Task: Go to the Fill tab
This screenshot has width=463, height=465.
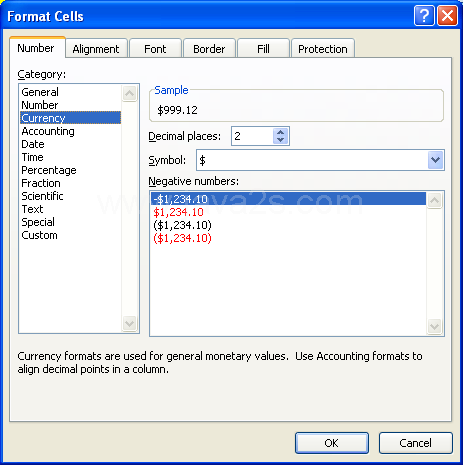Action: 263,49
